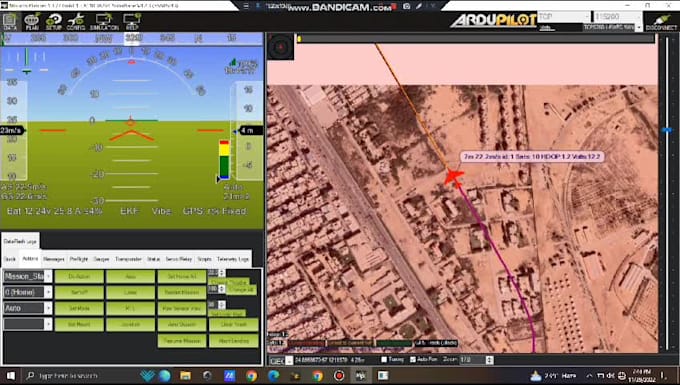This screenshot has width=680, height=385.
Task: Open the PLAN flight planner screen
Action: click(32, 21)
